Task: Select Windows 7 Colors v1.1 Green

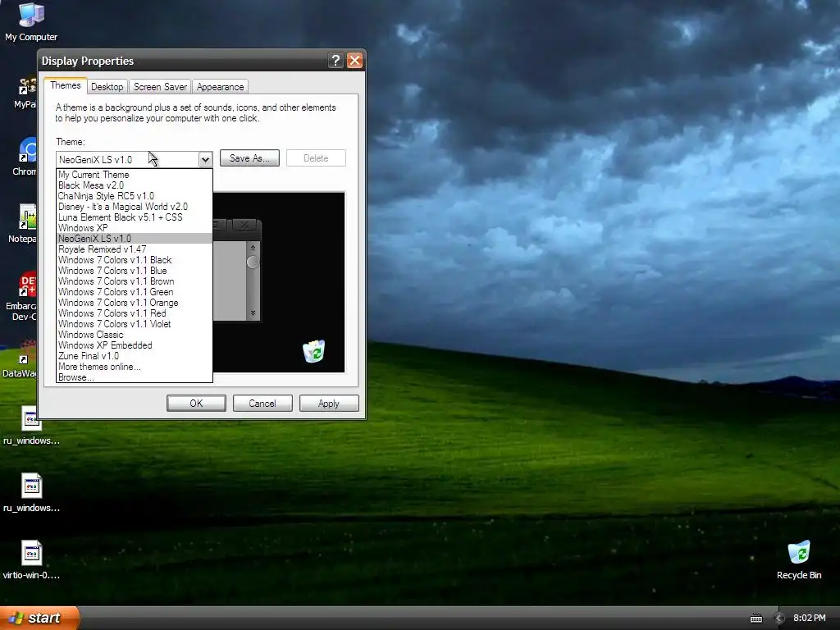Action: tap(135, 292)
